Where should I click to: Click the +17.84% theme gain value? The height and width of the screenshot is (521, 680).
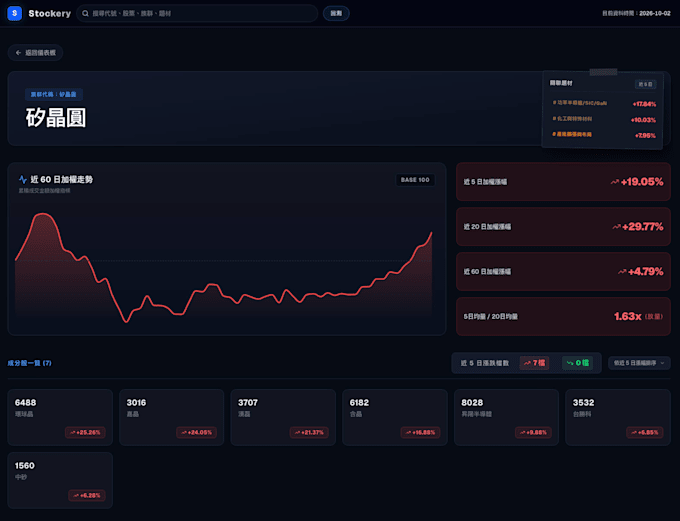[x=644, y=104]
